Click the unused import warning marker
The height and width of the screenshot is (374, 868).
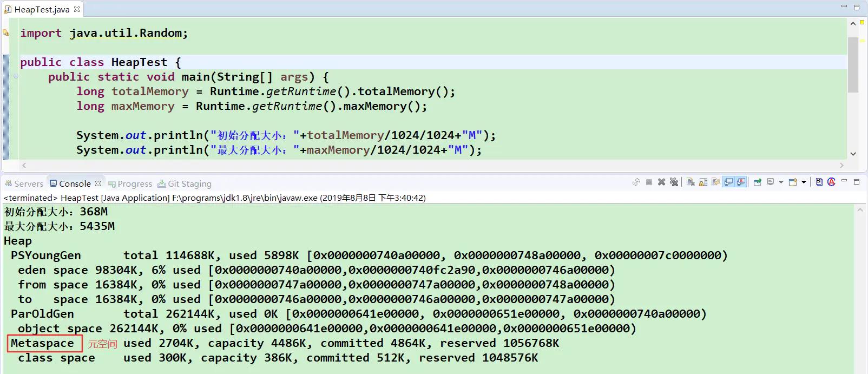pos(6,33)
